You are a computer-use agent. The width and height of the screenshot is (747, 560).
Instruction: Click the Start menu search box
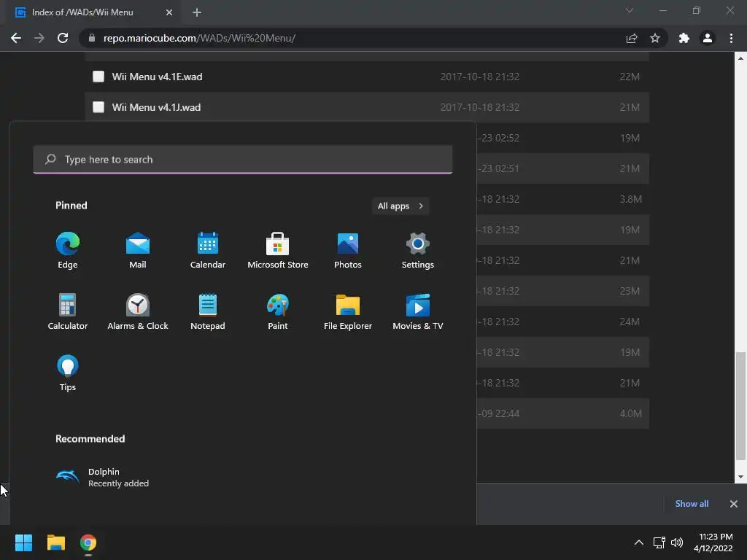coord(243,160)
